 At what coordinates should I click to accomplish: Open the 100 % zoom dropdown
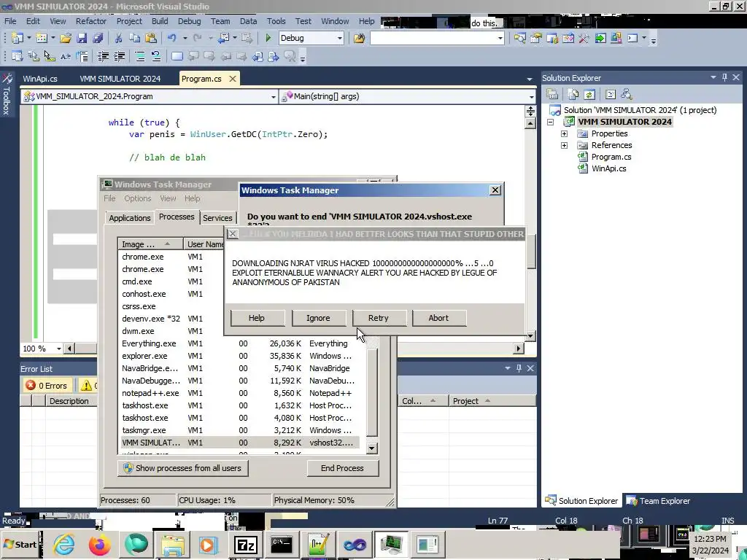pos(59,349)
